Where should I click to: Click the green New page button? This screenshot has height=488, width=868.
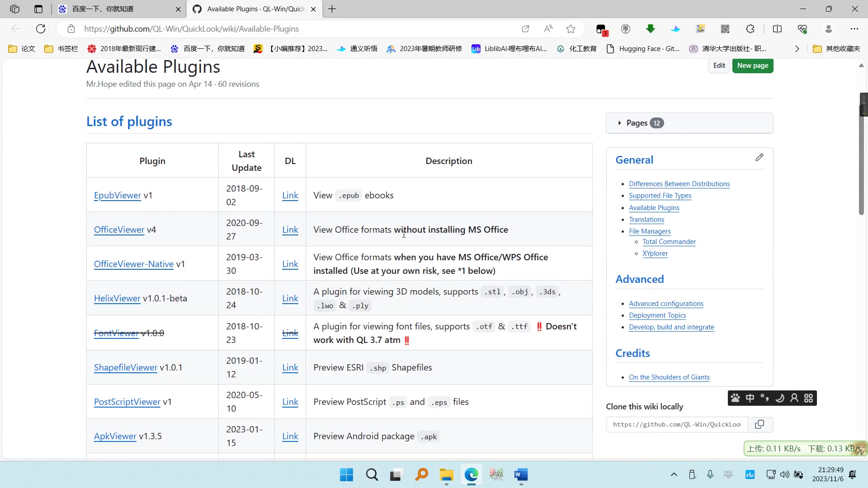pos(752,66)
